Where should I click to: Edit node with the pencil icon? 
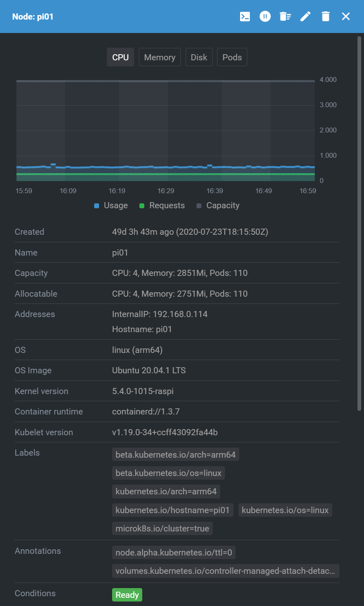click(305, 16)
